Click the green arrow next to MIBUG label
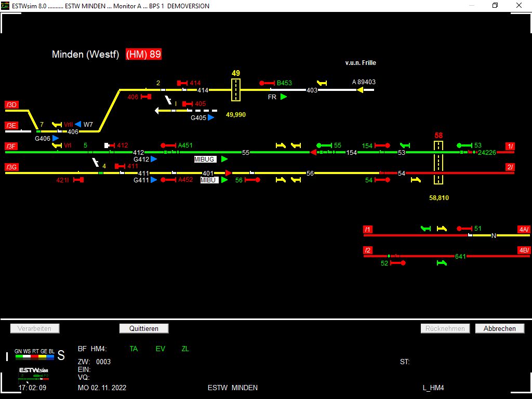The image size is (532, 399). [223, 159]
